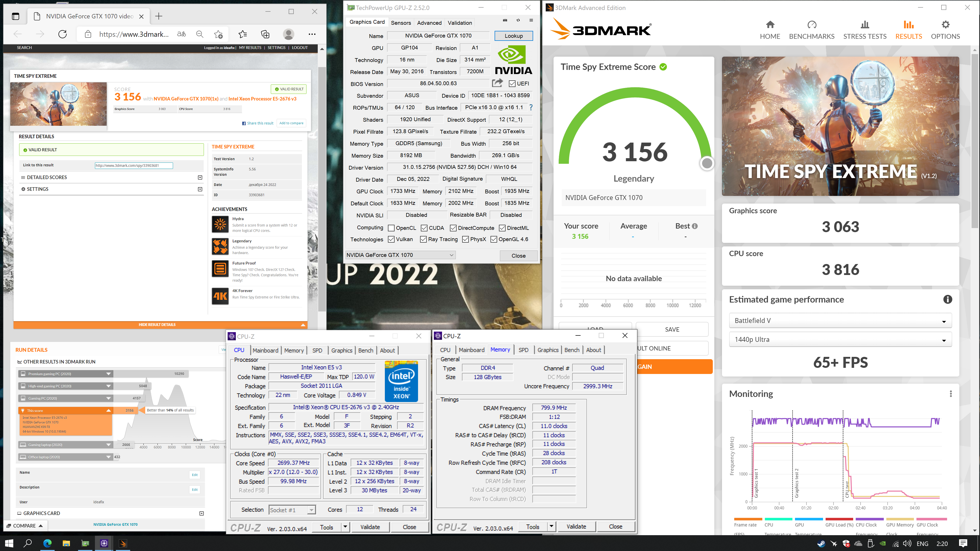This screenshot has width=980, height=551.
Task: Click Share this result link
Action: [258, 123]
